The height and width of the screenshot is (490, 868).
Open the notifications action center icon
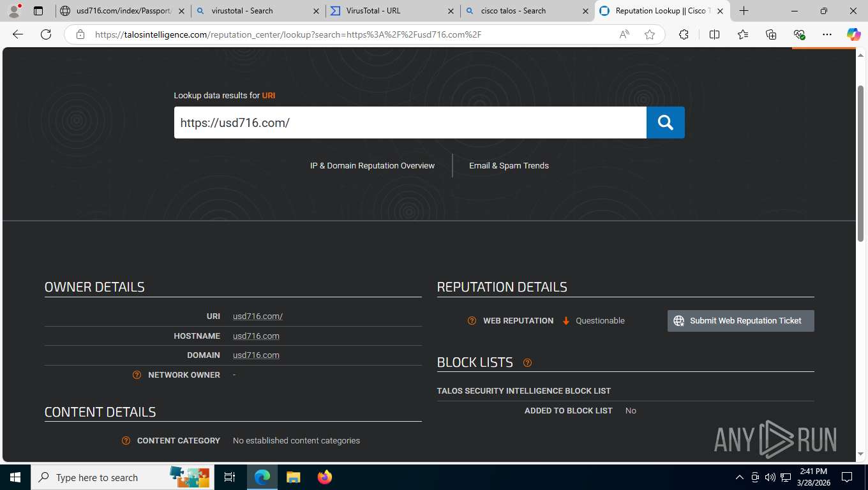(x=846, y=477)
